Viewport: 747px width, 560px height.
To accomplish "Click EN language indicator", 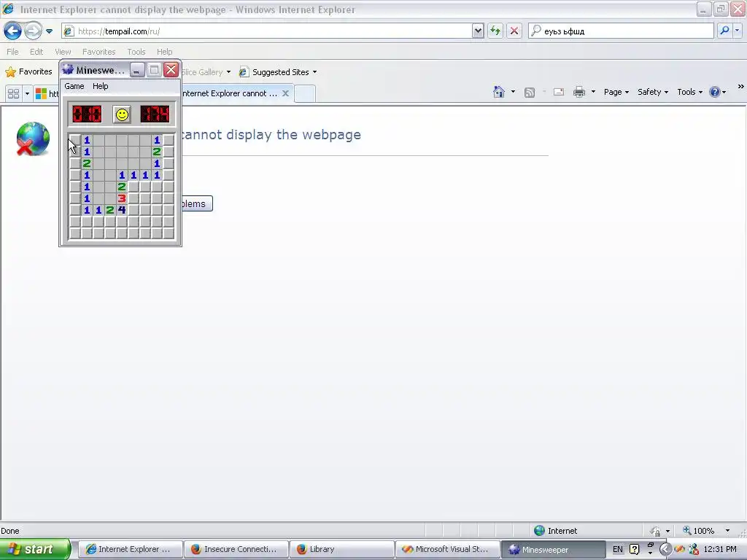I will point(617,549).
